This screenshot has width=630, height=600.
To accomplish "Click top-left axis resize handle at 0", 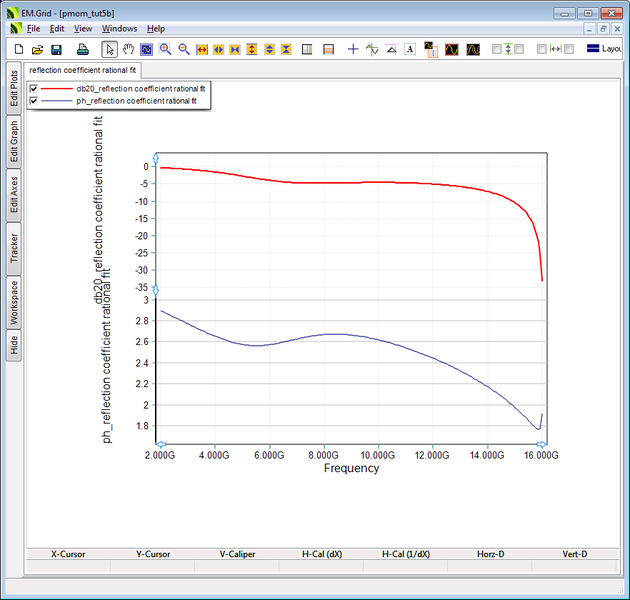I will pos(156,158).
